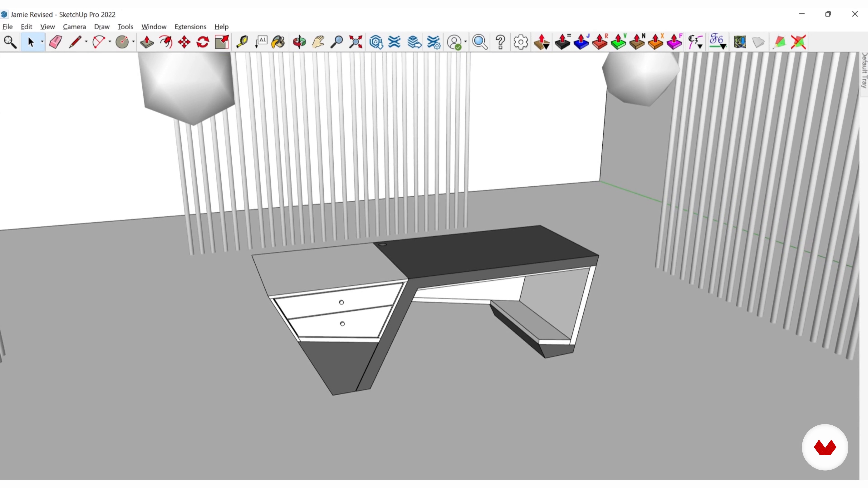868x488 pixels.
Task: Select the Arc drawing tool
Action: (x=99, y=42)
